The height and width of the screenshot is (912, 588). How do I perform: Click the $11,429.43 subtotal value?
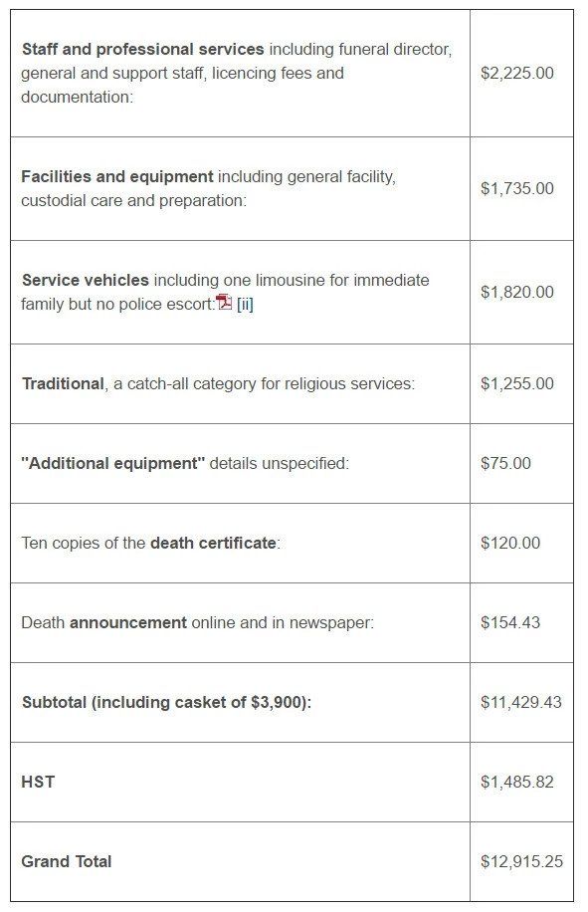pos(521,703)
